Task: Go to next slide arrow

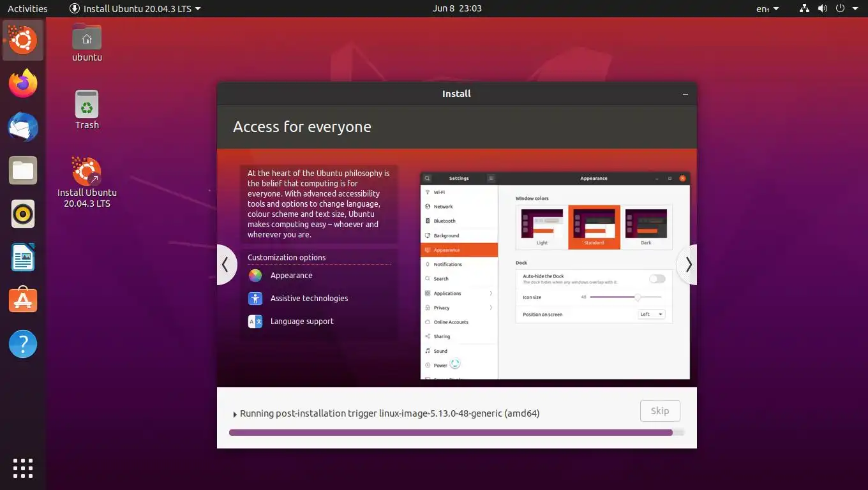Action: tap(688, 264)
